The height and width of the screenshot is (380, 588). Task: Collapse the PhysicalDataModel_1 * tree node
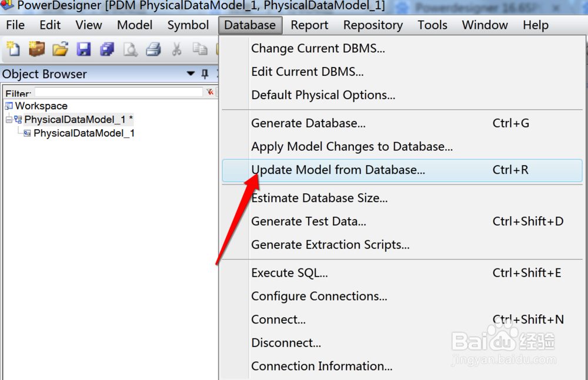pyautogui.click(x=9, y=120)
